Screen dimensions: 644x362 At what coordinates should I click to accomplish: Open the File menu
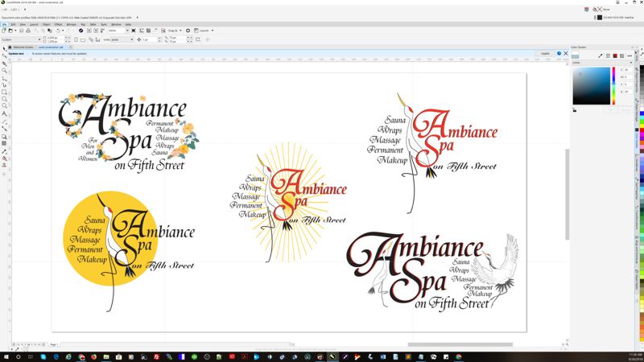[x=5, y=25]
